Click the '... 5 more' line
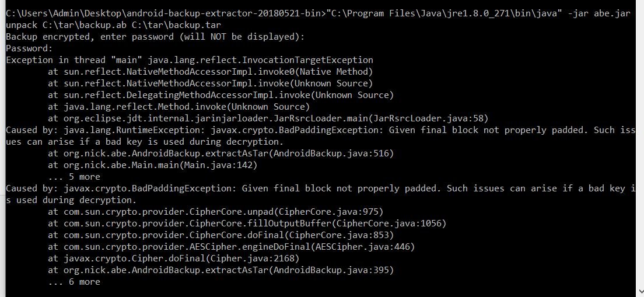The height and width of the screenshot is (297, 644). tap(74, 177)
